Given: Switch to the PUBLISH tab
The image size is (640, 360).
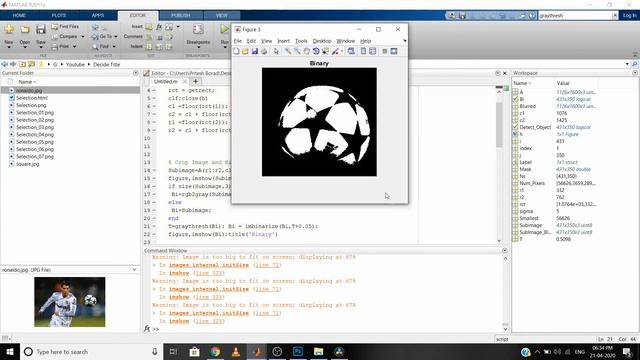Looking at the screenshot, I should [x=181, y=16].
